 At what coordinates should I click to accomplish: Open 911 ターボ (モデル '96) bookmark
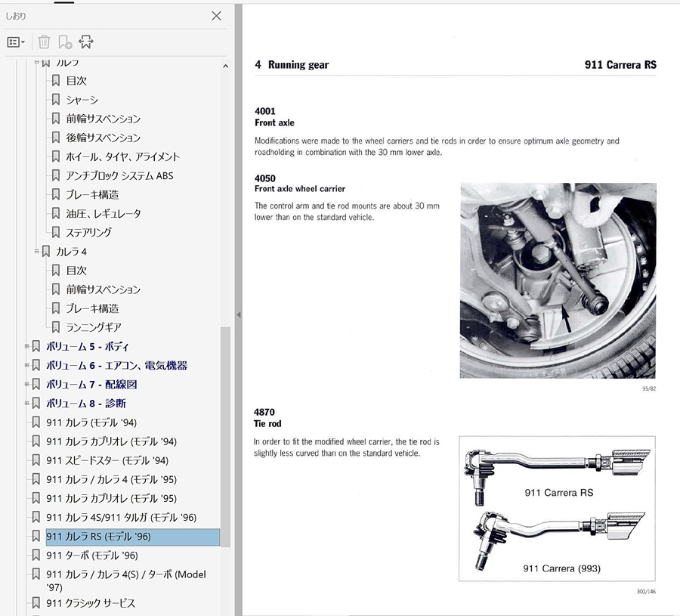(x=92, y=556)
